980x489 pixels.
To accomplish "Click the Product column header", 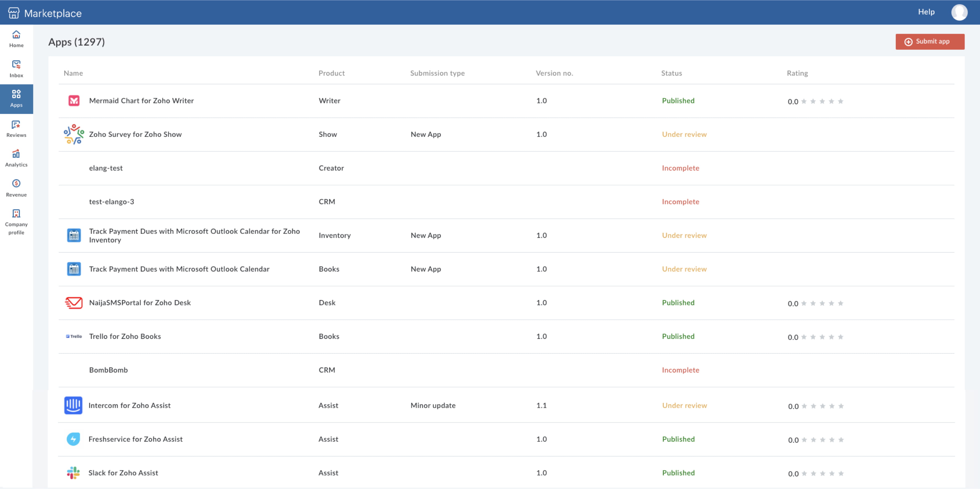I will pyautogui.click(x=332, y=73).
